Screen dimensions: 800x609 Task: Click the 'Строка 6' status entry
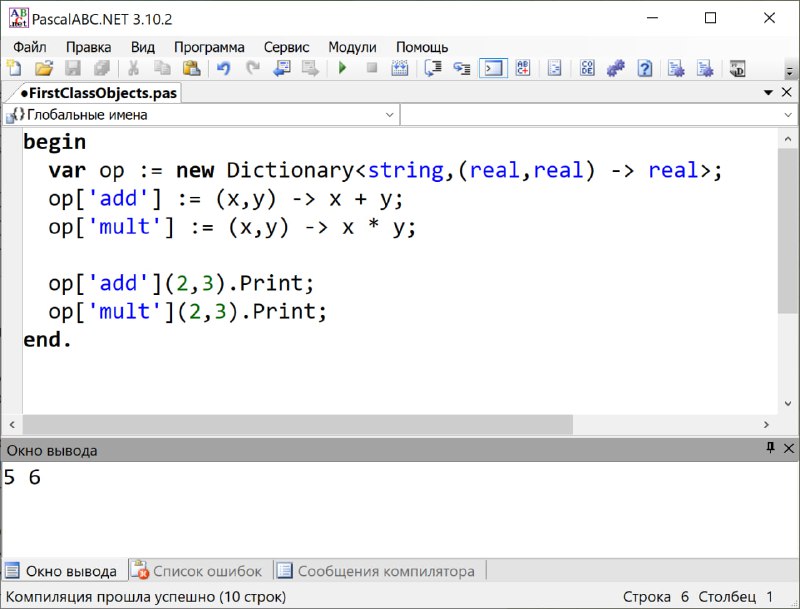(x=656, y=597)
